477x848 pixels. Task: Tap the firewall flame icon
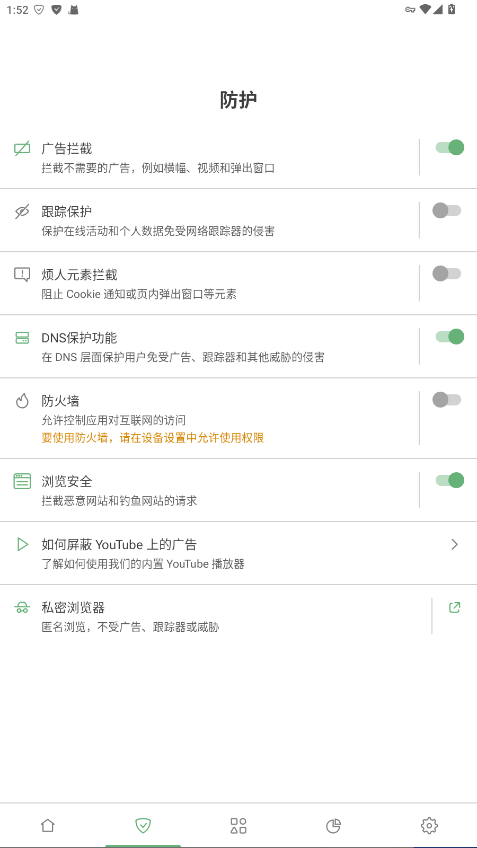pos(22,401)
